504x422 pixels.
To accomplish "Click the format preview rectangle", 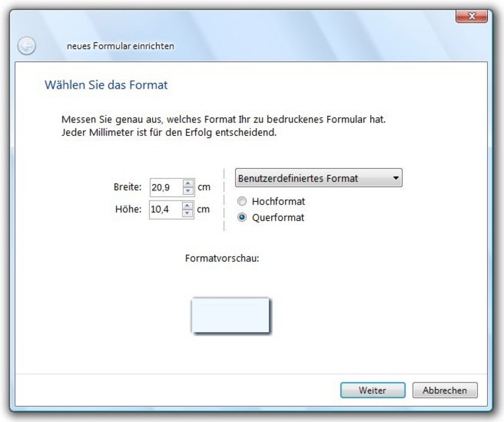I will coord(230,315).
